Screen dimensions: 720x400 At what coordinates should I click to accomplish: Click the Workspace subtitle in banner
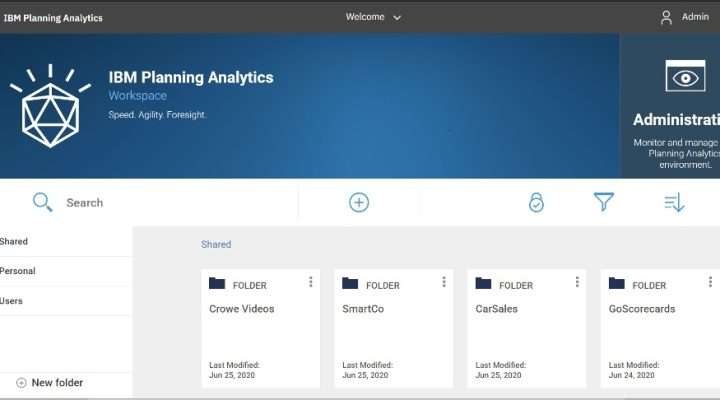[137, 96]
